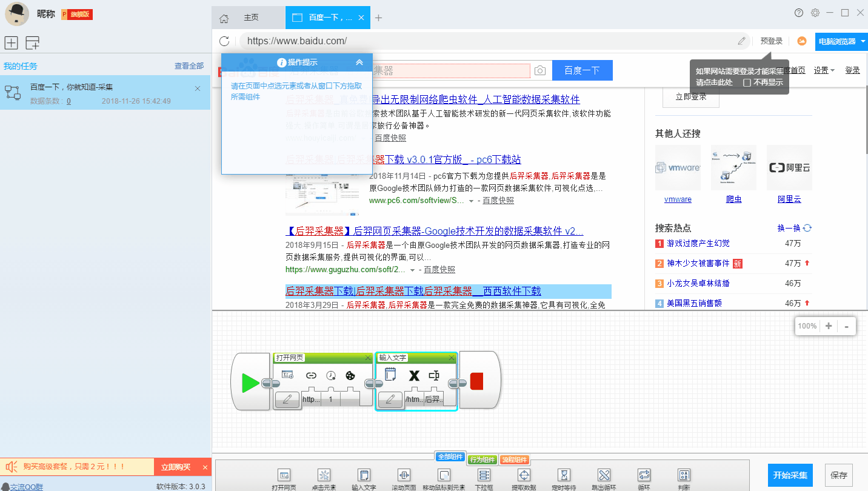Open the help question mark icon
This screenshot has width=868, height=491.
point(799,13)
